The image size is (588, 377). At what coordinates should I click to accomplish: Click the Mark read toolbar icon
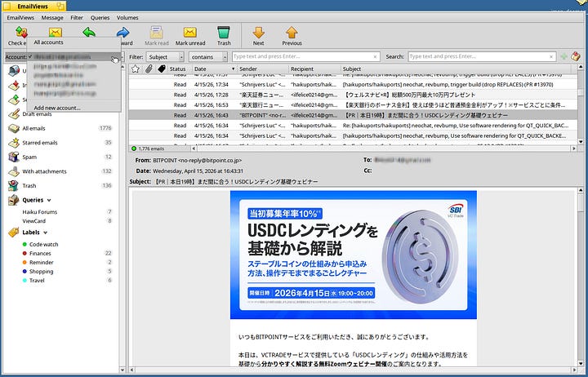coord(156,32)
